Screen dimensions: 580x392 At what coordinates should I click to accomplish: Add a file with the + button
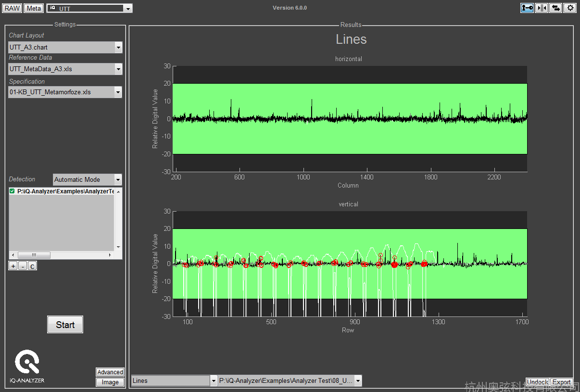[x=13, y=266]
